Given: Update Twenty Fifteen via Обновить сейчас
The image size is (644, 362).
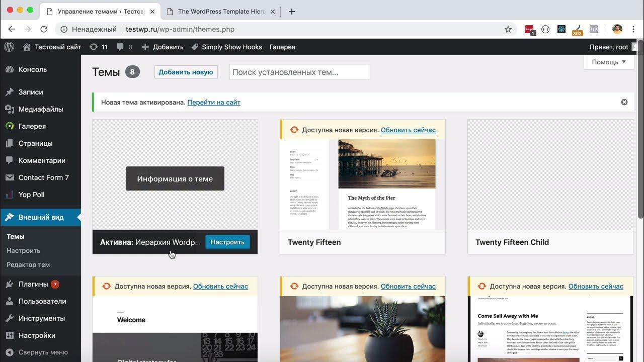Looking at the screenshot, I should click(408, 130).
